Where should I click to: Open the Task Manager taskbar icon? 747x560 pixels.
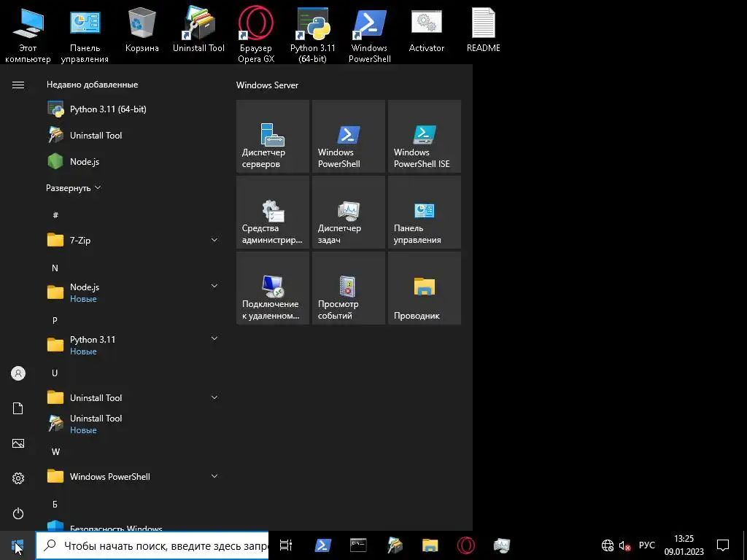point(502,545)
